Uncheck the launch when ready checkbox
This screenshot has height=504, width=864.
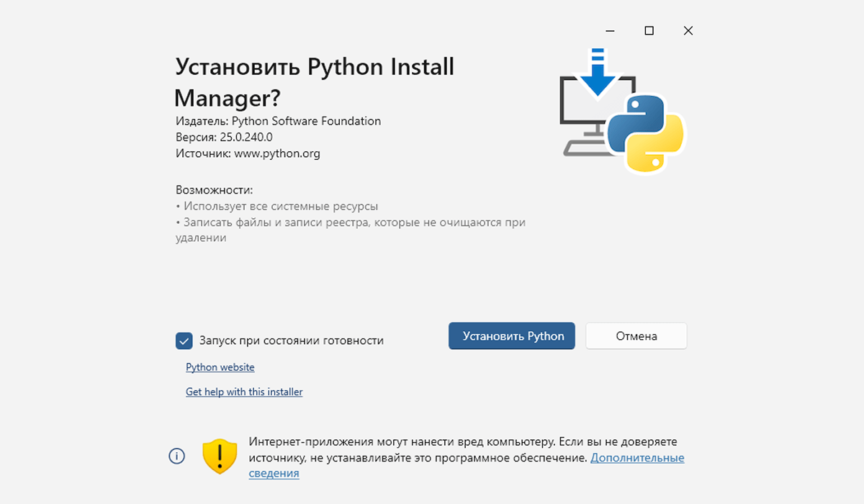click(184, 341)
